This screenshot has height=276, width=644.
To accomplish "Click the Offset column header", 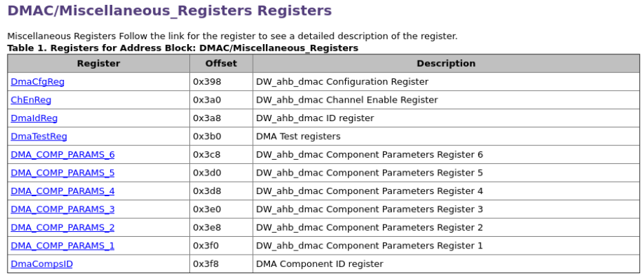I will click(221, 63).
